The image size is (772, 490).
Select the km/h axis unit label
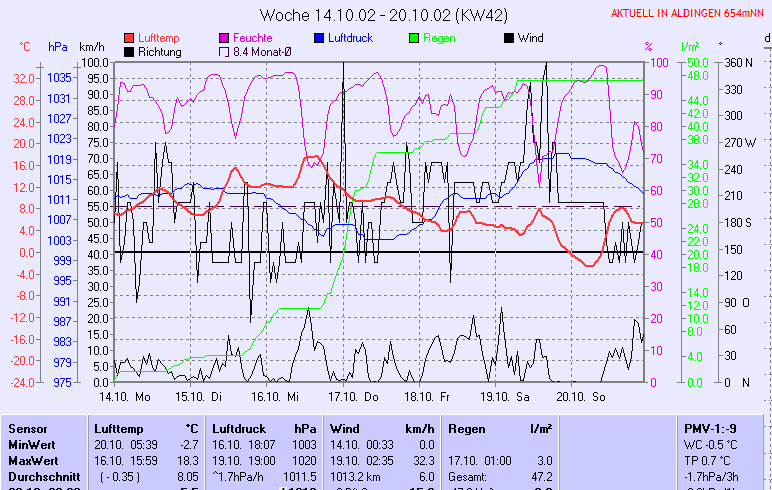91,47
